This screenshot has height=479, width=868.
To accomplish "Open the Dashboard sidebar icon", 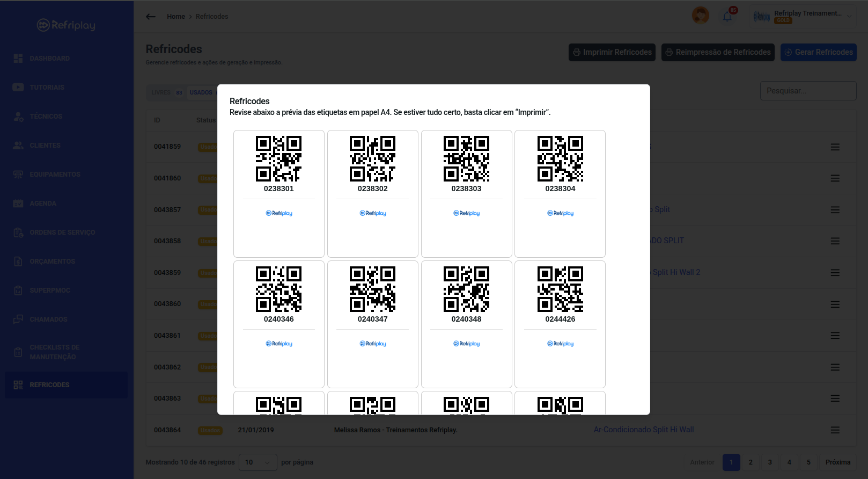I will pyautogui.click(x=18, y=59).
